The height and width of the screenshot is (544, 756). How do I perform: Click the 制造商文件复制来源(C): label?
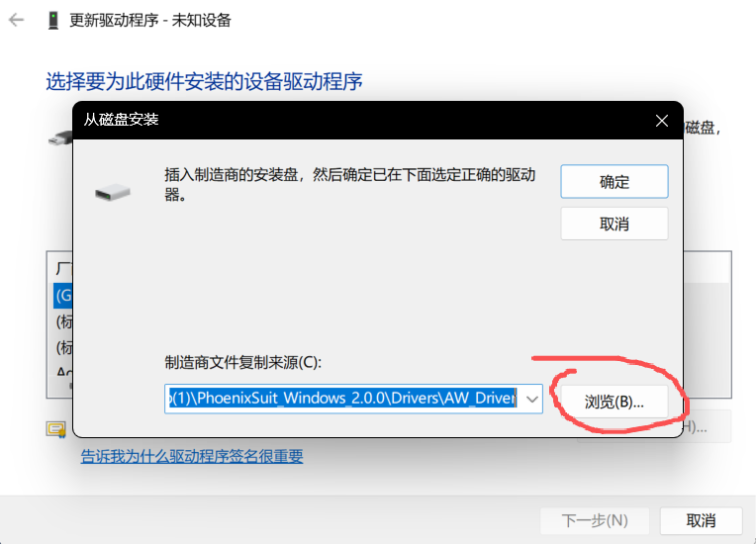tap(243, 362)
